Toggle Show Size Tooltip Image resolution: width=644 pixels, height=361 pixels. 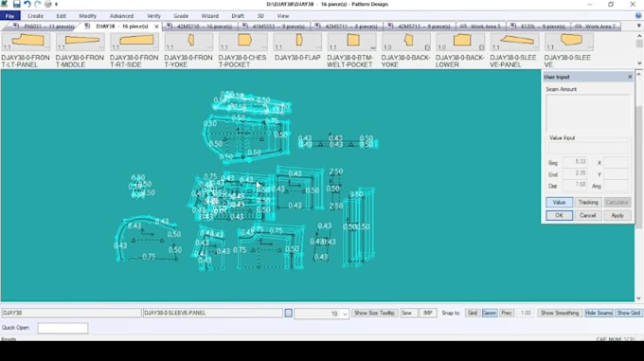point(374,313)
